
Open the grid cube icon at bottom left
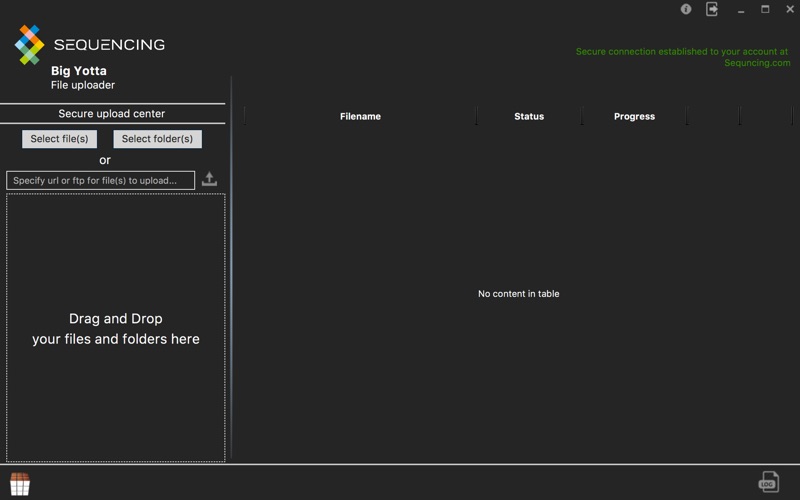[20, 484]
